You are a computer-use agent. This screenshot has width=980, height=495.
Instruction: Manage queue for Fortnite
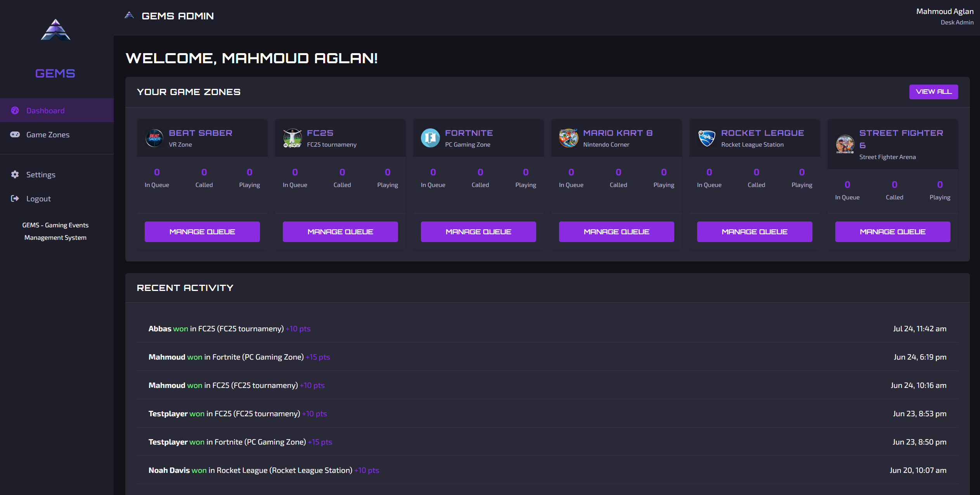coord(478,232)
